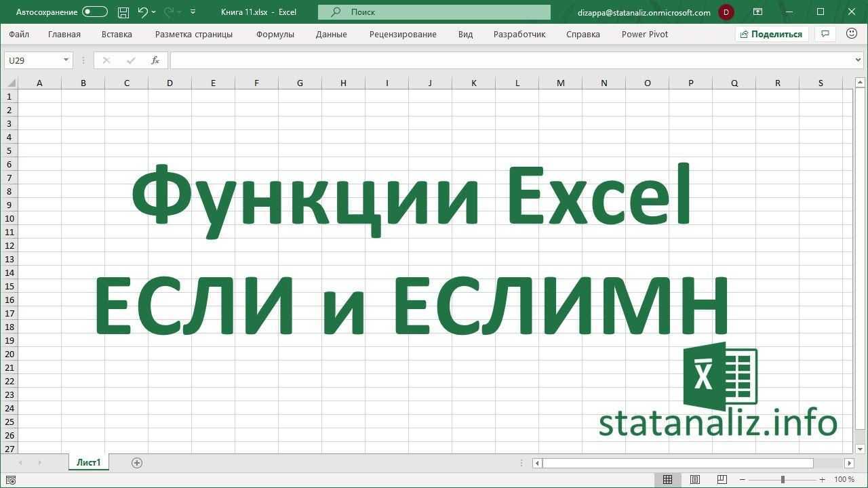Select column S header
Viewport: 868px width, 488px height.
(x=821, y=83)
